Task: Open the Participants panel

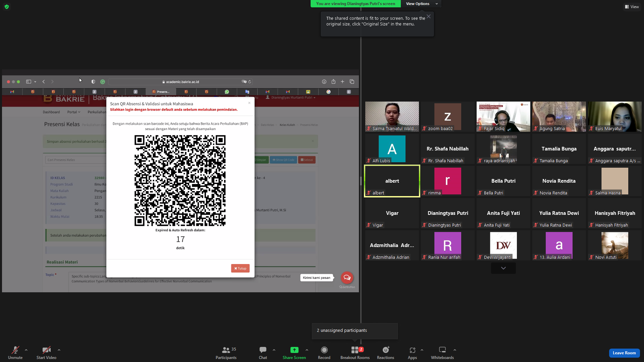Action: 226,353
